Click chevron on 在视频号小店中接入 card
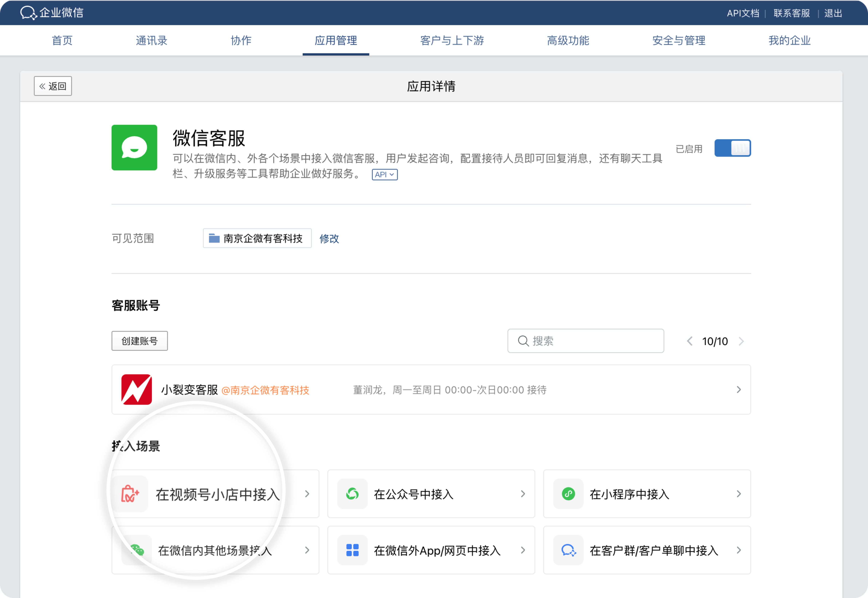The width and height of the screenshot is (868, 598). click(307, 494)
